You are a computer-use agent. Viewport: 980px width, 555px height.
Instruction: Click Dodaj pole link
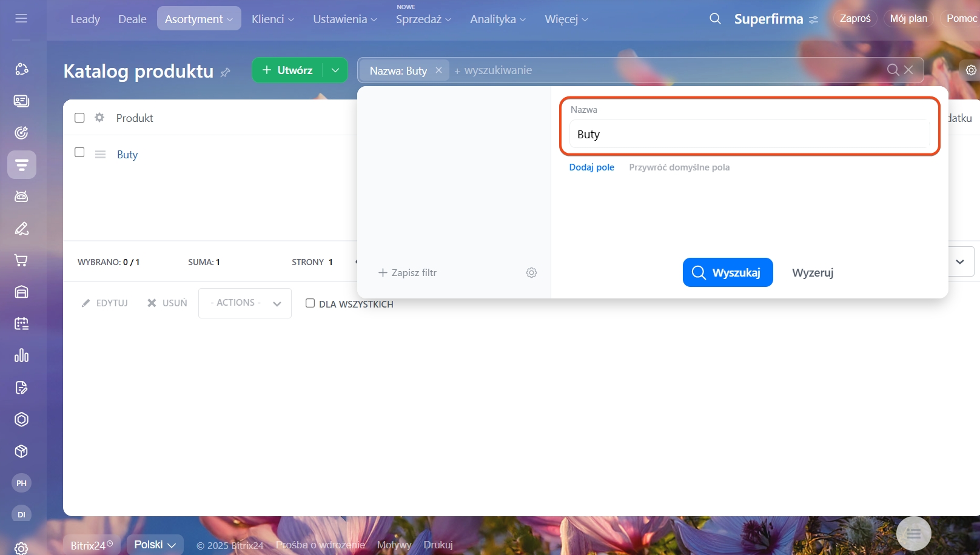591,167
